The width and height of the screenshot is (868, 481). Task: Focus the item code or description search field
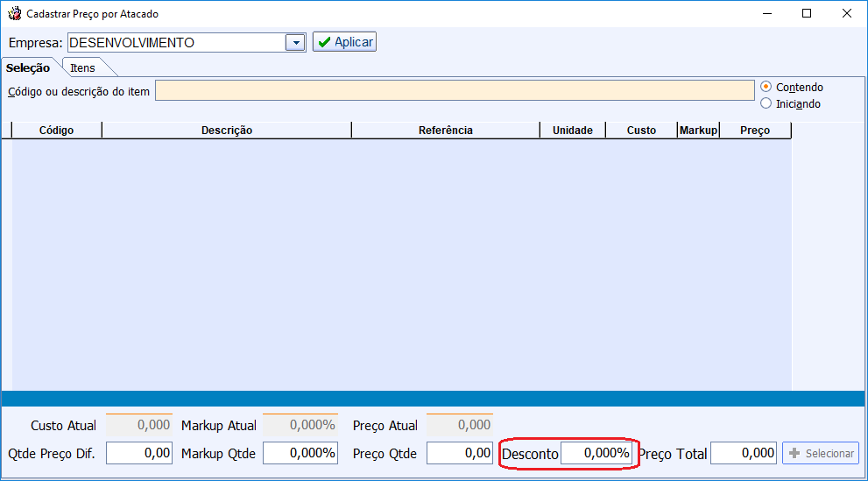tap(454, 91)
